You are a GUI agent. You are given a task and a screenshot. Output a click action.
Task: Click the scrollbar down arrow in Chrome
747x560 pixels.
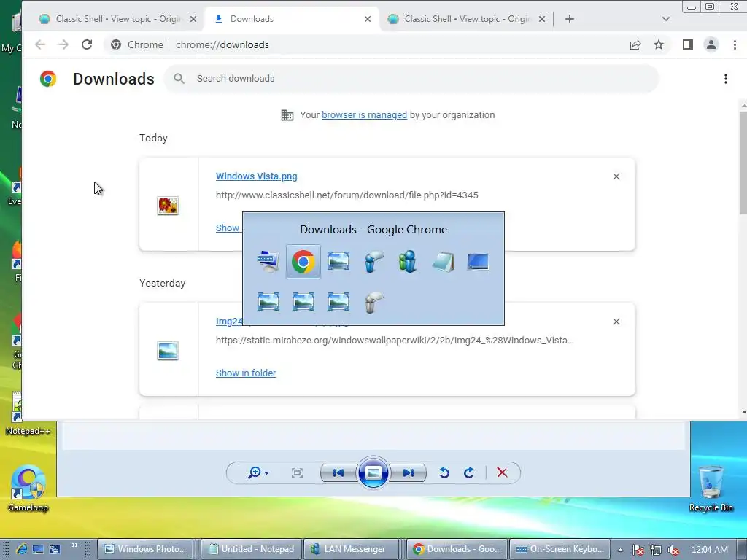[x=743, y=413]
